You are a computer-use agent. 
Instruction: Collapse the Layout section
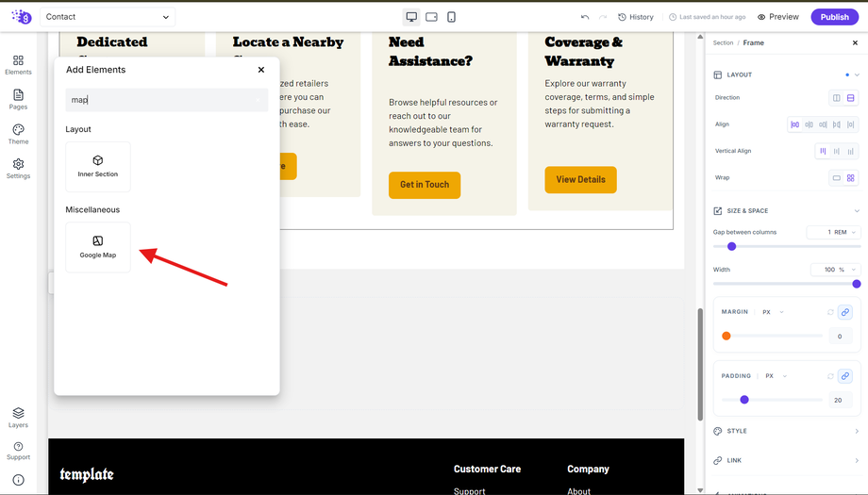point(857,74)
